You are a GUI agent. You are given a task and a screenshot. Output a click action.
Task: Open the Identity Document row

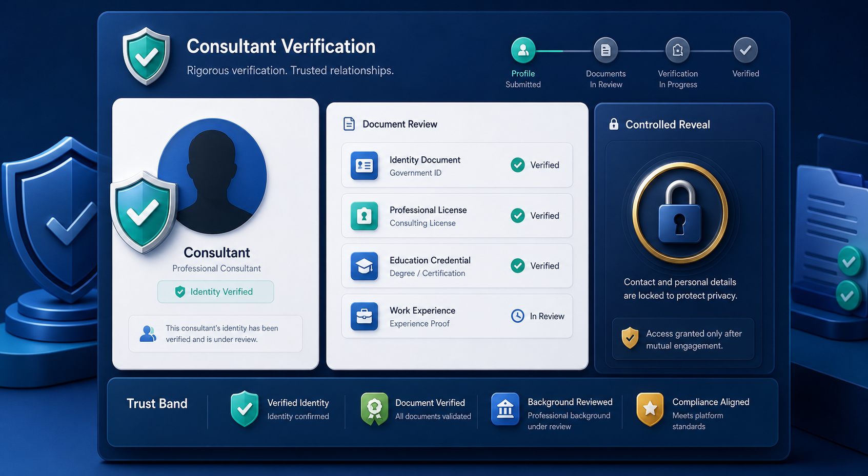pos(457,165)
